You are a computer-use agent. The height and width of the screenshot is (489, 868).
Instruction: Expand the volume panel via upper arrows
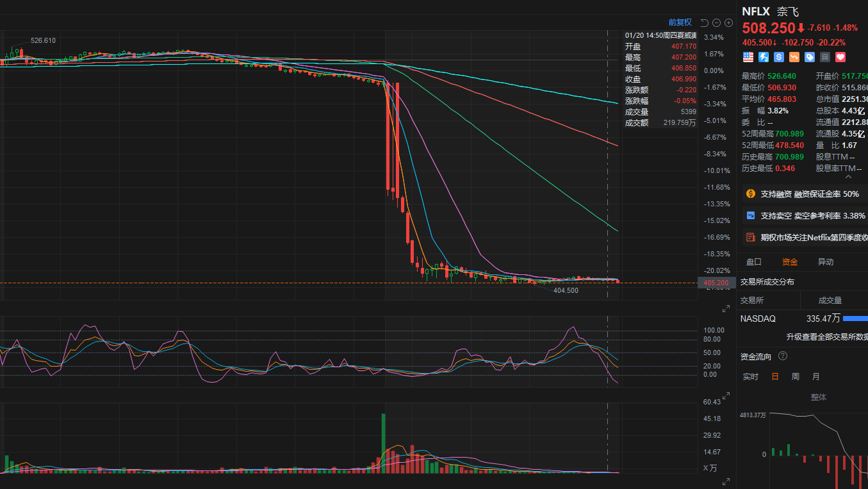(x=726, y=395)
